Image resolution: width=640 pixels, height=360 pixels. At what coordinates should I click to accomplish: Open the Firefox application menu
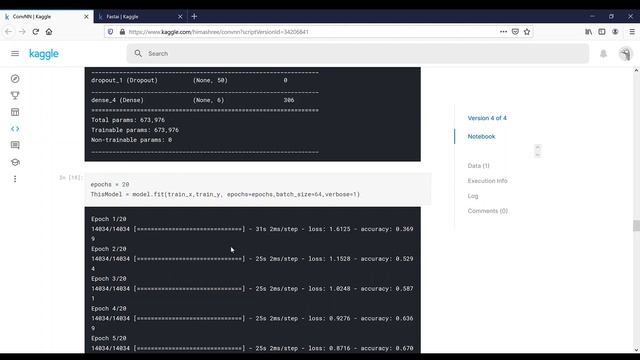click(x=632, y=31)
